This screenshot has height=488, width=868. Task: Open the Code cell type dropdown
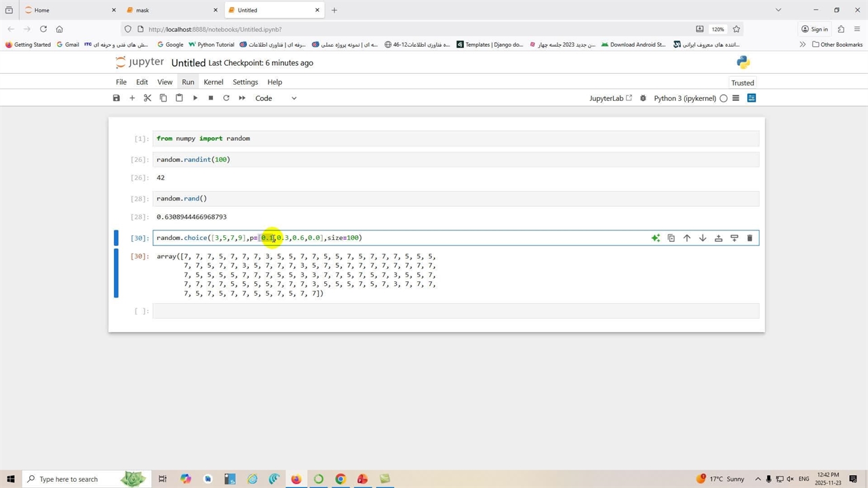pyautogui.click(x=275, y=98)
